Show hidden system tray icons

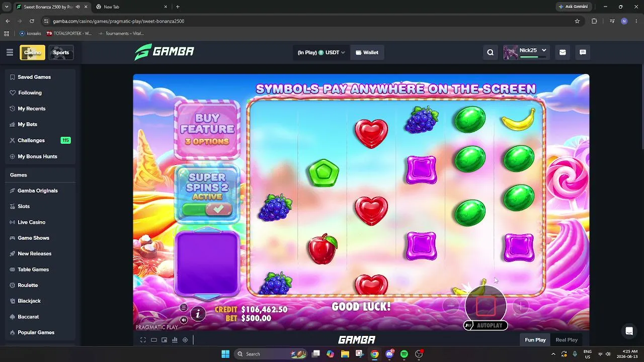[553, 354]
